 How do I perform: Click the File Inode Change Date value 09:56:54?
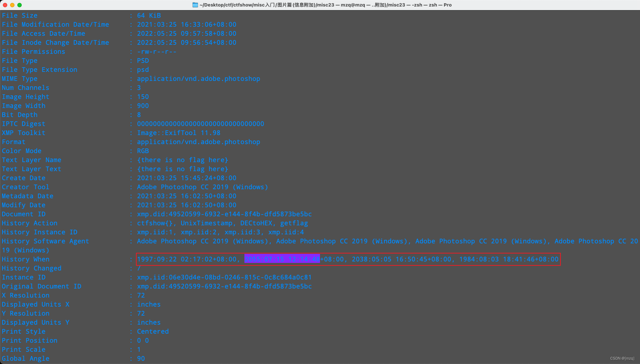tap(187, 43)
